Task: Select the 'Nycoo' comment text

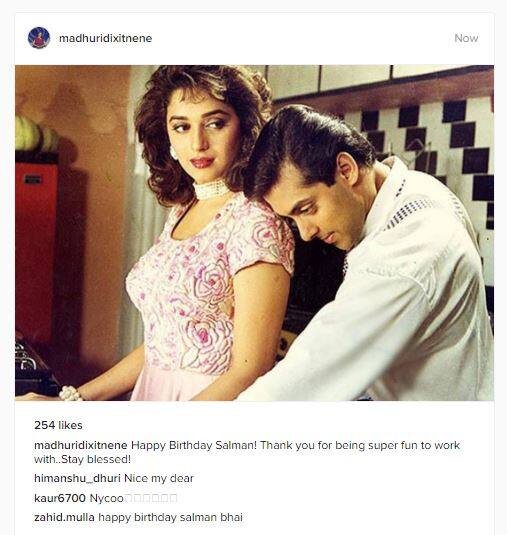Action: [106, 498]
